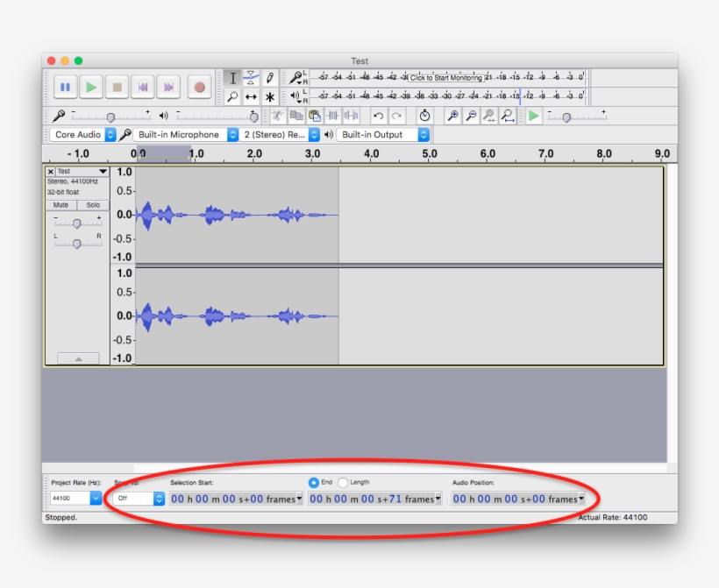
Task: Adjust the track gain slider
Action: [x=77, y=223]
